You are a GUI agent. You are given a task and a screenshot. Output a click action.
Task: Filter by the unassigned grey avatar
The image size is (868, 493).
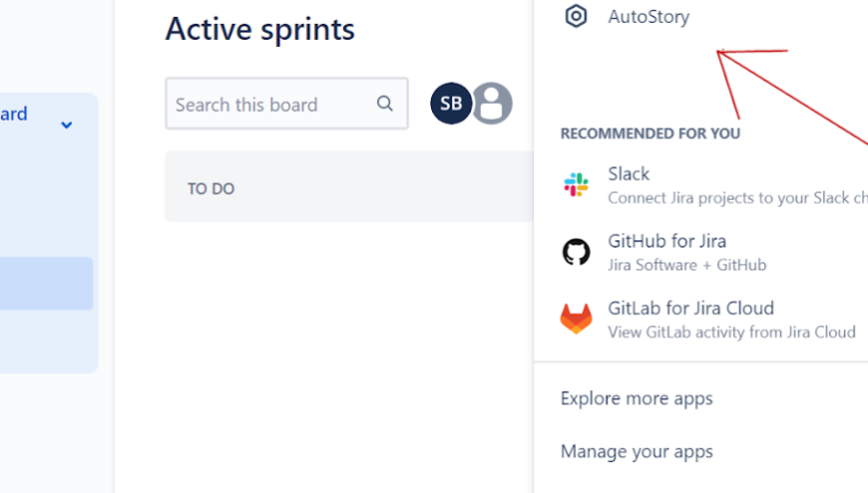[x=492, y=104]
